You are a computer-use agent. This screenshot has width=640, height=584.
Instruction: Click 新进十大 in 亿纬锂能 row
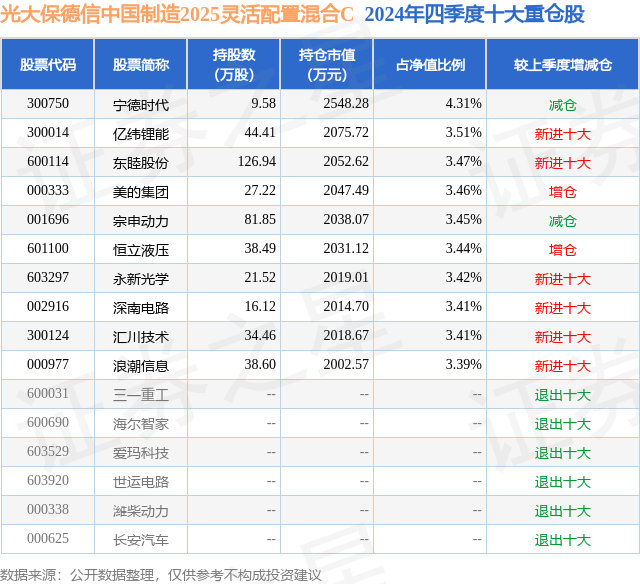pos(562,134)
